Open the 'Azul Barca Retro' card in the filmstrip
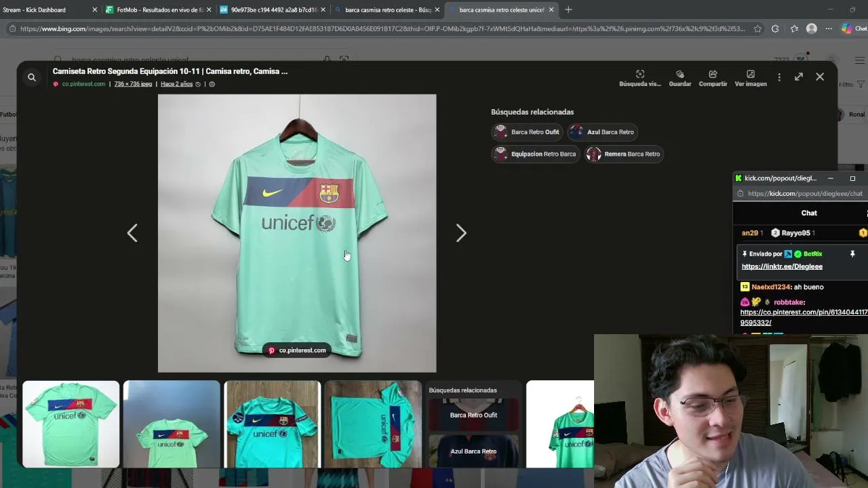This screenshot has height=488, width=868. [474, 451]
